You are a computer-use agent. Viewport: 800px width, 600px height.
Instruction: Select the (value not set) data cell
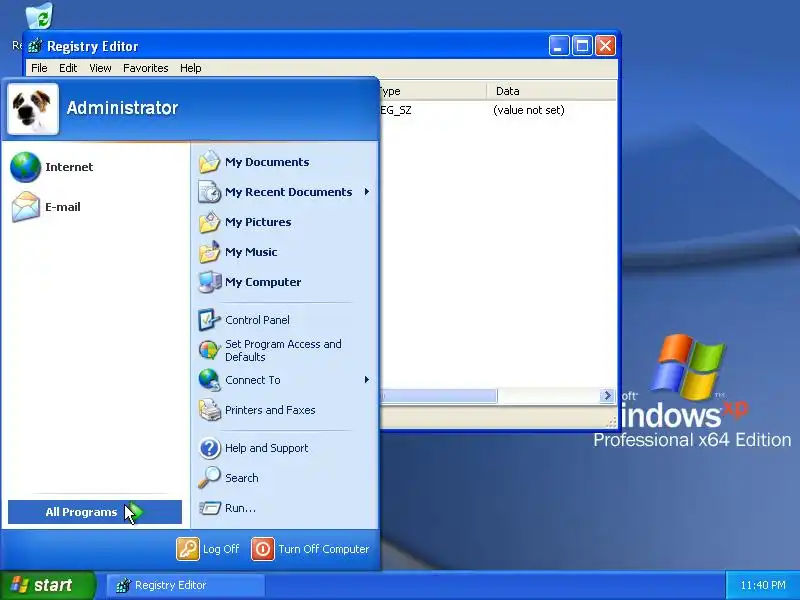[529, 110]
